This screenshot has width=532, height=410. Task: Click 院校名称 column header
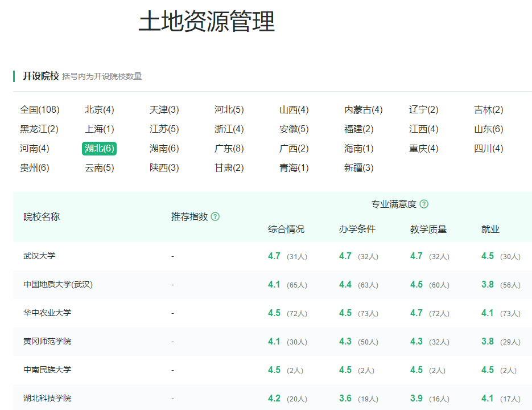point(42,217)
